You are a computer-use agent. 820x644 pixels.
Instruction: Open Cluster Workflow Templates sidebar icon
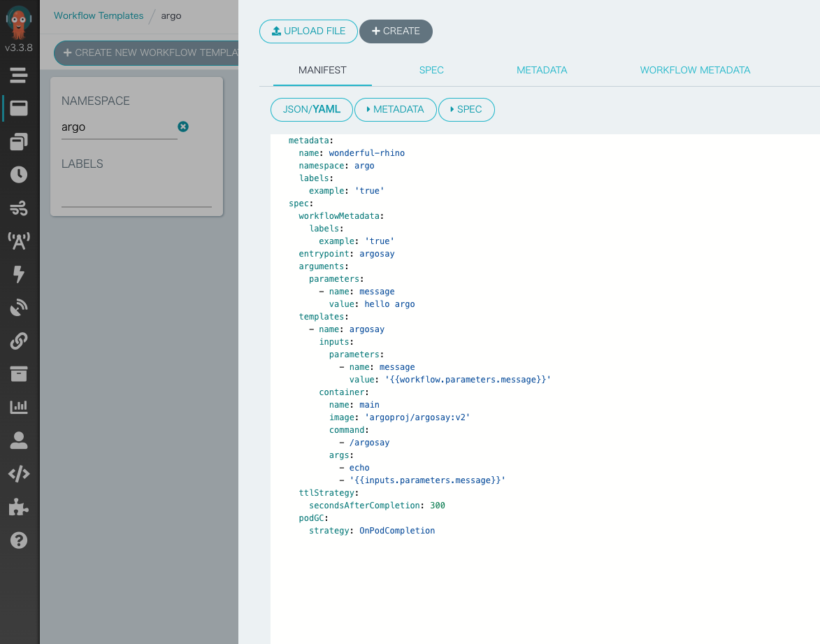point(19,142)
